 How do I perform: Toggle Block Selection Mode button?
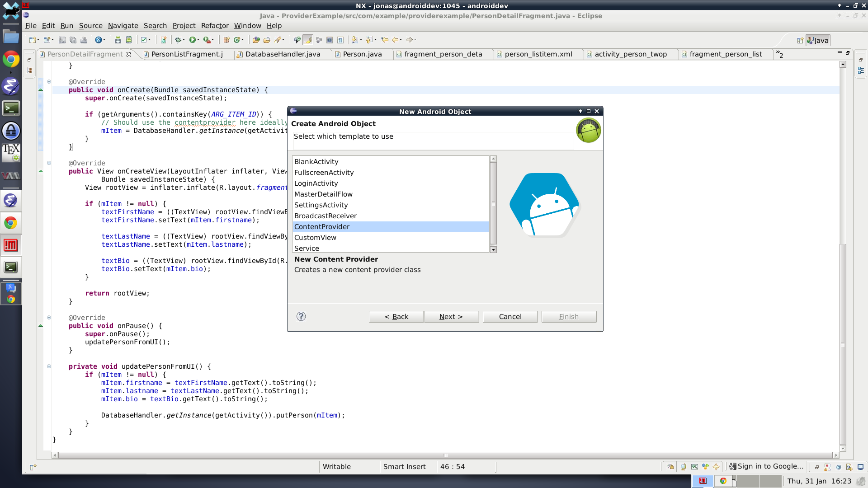pyautogui.click(x=330, y=40)
